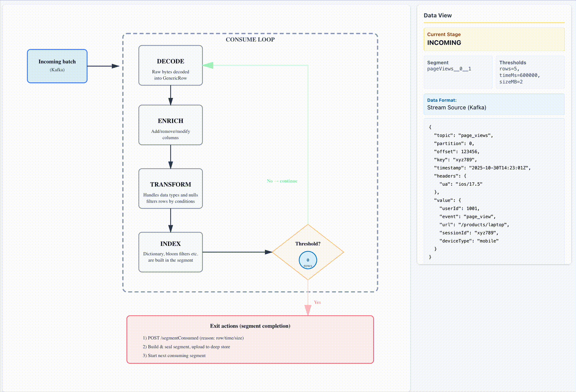The image size is (576, 392).
Task: Click the JSON payload code block
Action: 494,192
